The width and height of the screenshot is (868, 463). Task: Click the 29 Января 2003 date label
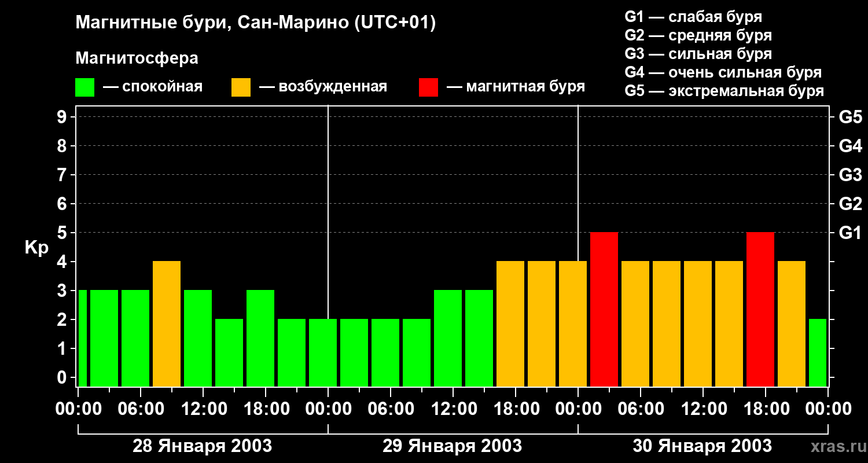452,446
